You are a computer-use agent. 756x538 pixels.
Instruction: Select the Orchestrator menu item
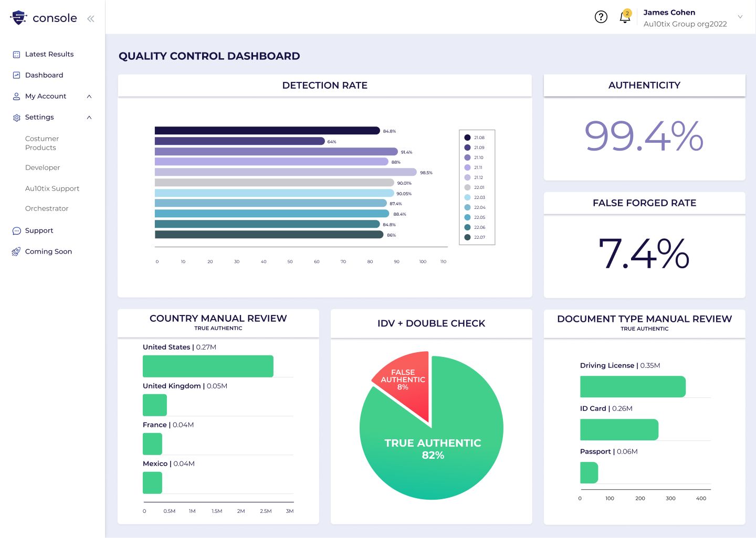coord(47,209)
